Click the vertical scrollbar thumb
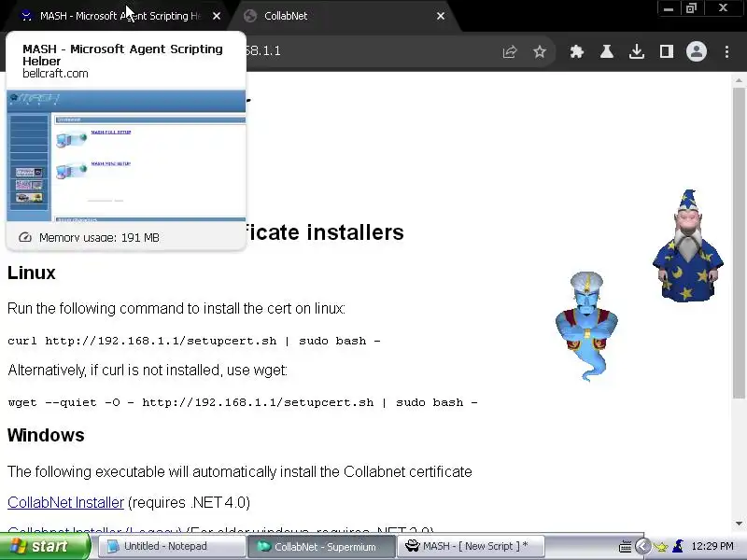Viewport: 747px width, 560px height. (x=739, y=243)
